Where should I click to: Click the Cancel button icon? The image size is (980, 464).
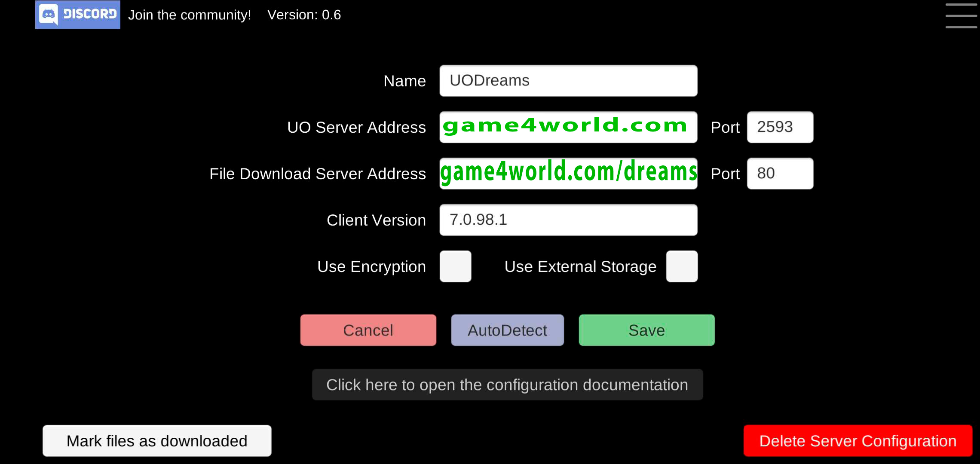[x=368, y=330]
